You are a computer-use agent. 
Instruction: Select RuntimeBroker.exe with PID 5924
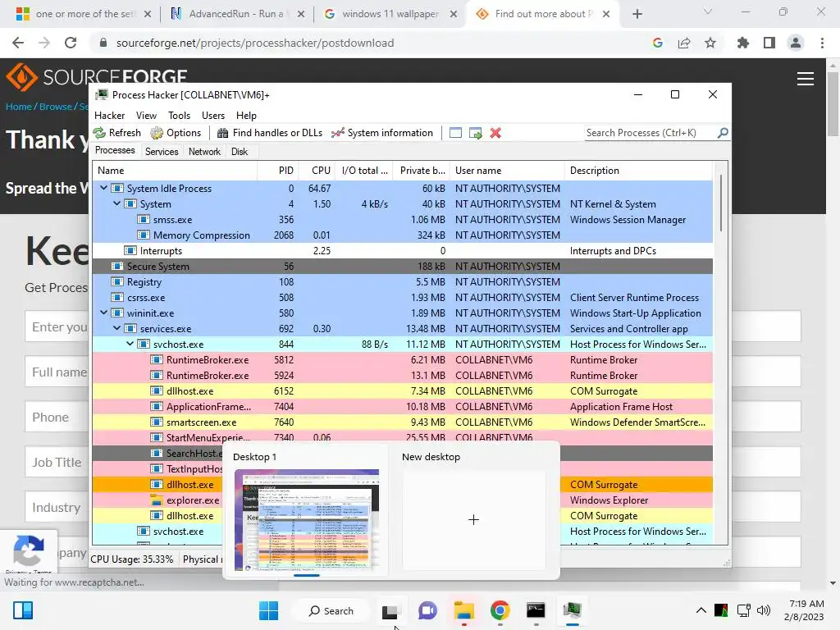coord(402,376)
